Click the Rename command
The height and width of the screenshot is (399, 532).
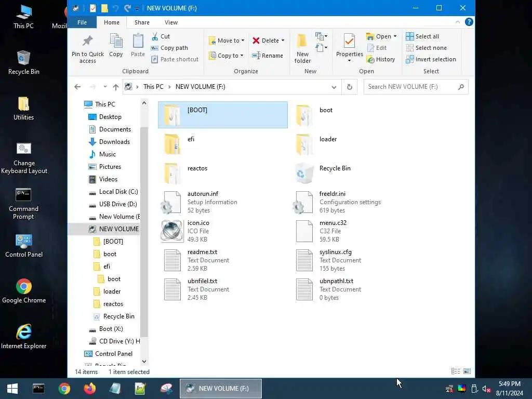click(x=268, y=56)
